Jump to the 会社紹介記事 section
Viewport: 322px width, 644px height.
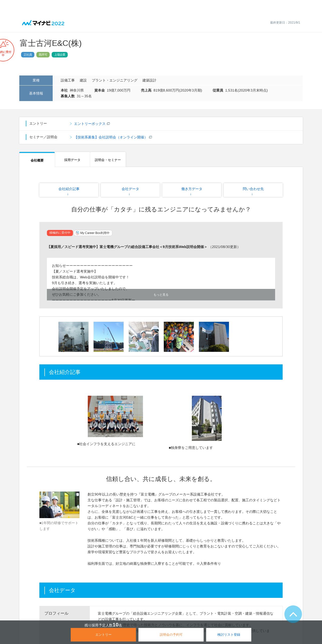click(69, 190)
